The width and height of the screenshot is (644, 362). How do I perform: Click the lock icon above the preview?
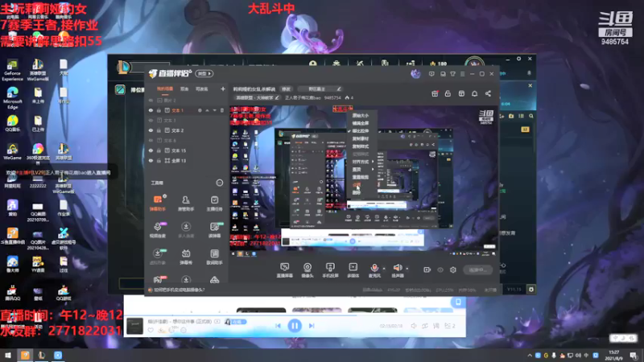click(x=448, y=93)
